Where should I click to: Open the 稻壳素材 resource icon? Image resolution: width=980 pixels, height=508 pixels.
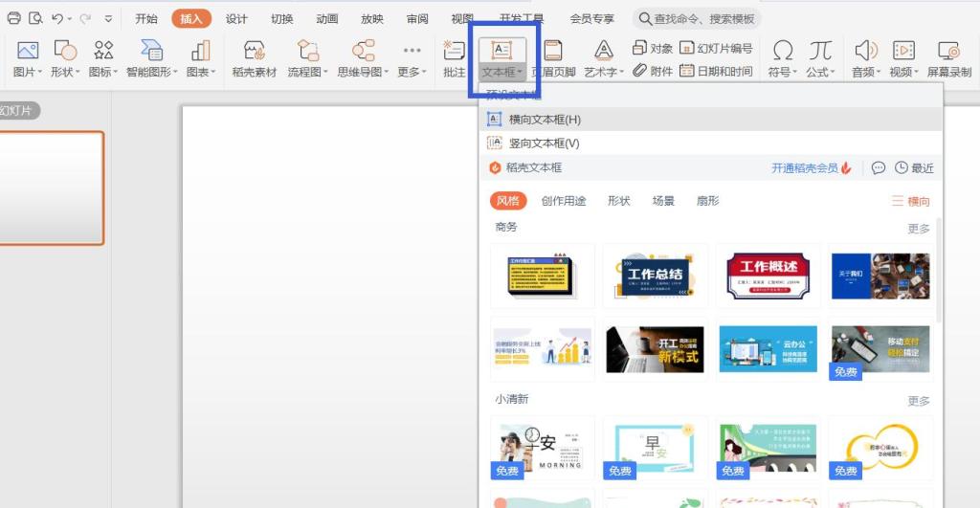(x=254, y=53)
